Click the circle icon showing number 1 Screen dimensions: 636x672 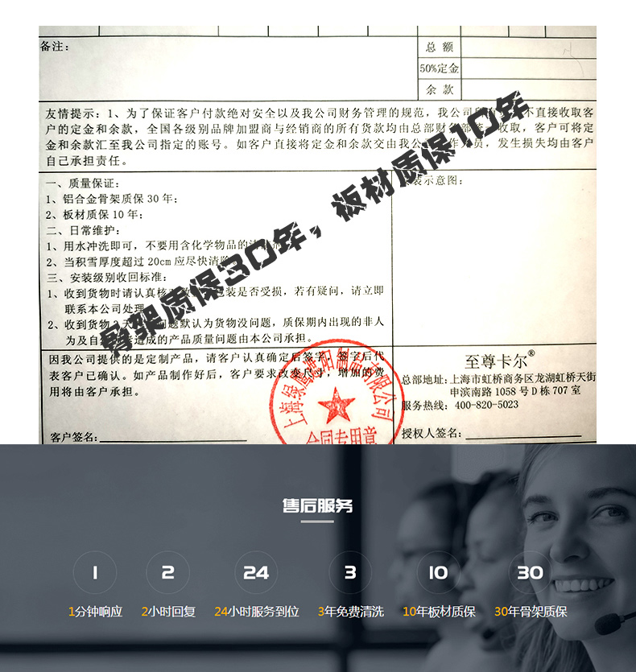coord(95,572)
